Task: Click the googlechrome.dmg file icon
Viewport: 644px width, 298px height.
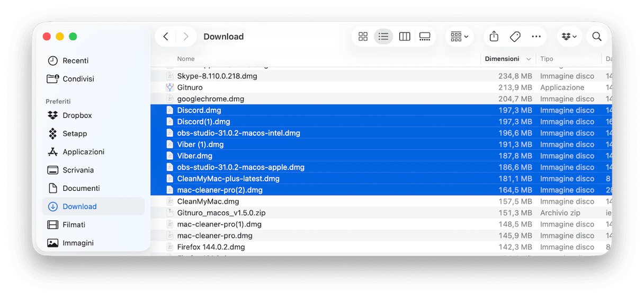Action: tap(169, 99)
